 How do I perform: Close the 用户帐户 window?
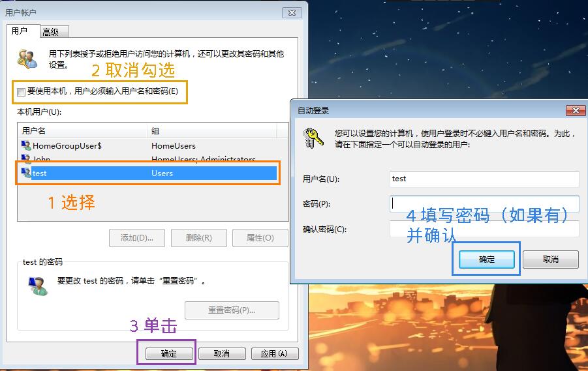tap(292, 13)
